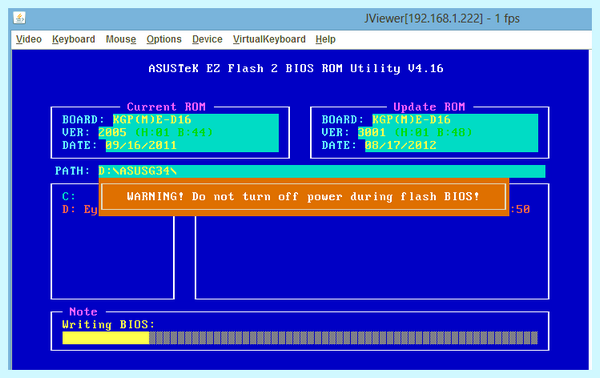
Task: Click Update ROM version 3001
Action: (372, 132)
